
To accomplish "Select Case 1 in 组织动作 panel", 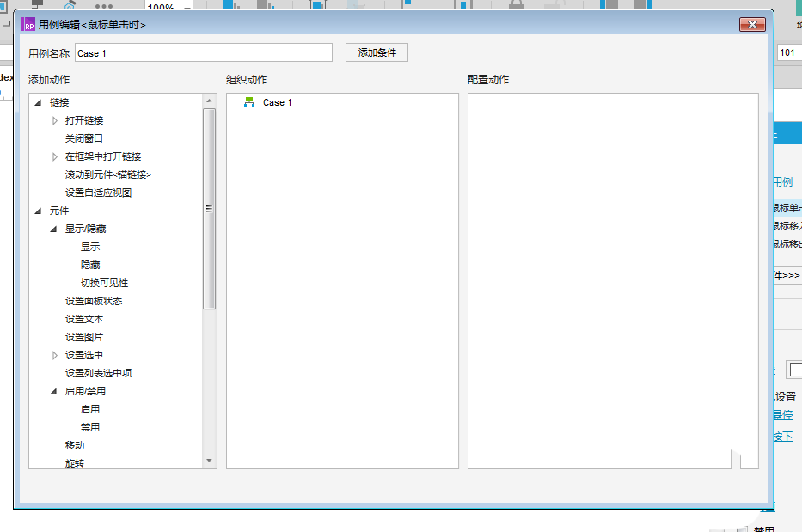I will click(278, 102).
